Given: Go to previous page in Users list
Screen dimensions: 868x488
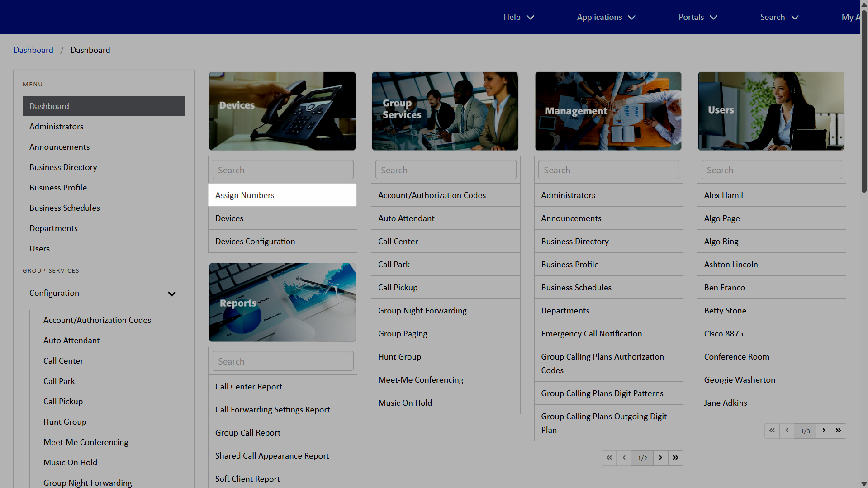Looking at the screenshot, I should (787, 431).
